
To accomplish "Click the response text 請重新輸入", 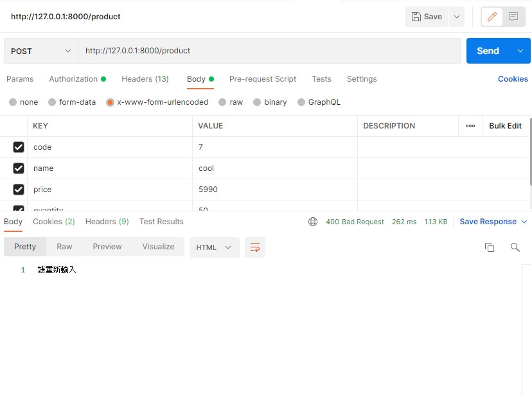I will pyautogui.click(x=57, y=270).
